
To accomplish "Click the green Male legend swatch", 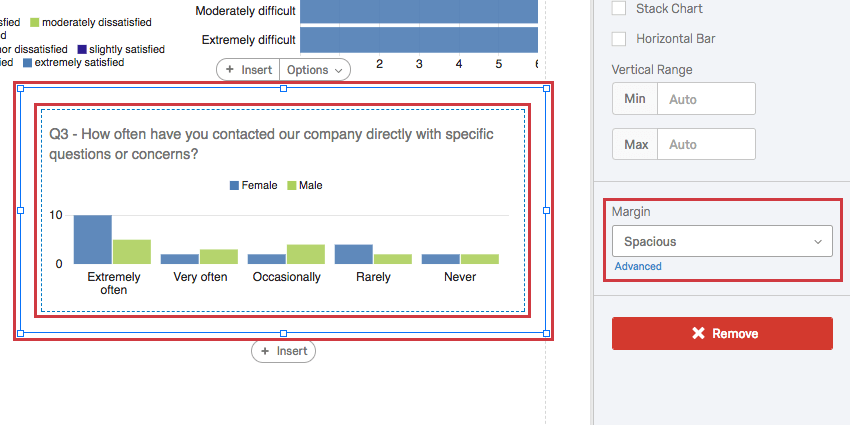I will pos(292,185).
